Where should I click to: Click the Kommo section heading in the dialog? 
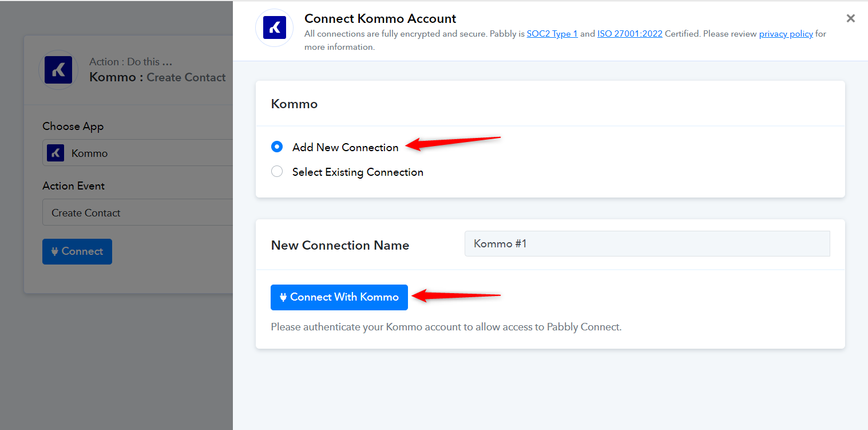point(294,104)
